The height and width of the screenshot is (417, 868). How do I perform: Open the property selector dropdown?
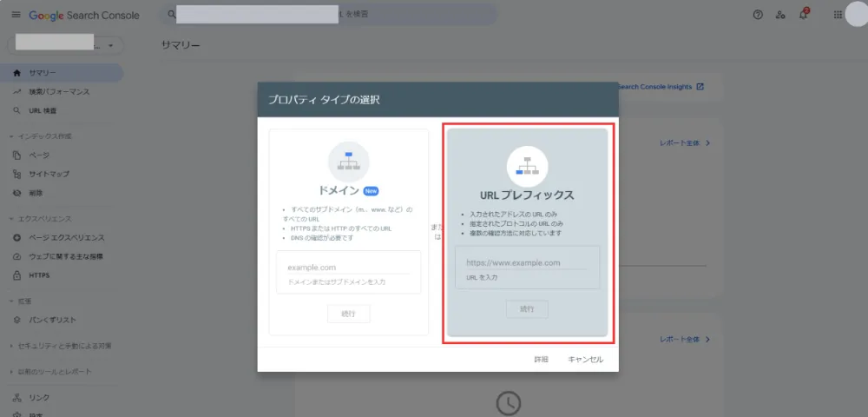click(x=65, y=45)
